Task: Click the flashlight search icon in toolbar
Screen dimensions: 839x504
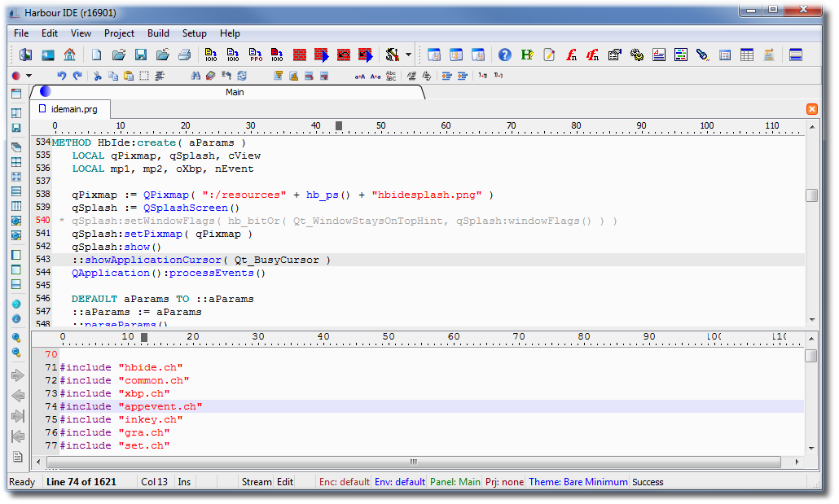Action: (x=702, y=55)
